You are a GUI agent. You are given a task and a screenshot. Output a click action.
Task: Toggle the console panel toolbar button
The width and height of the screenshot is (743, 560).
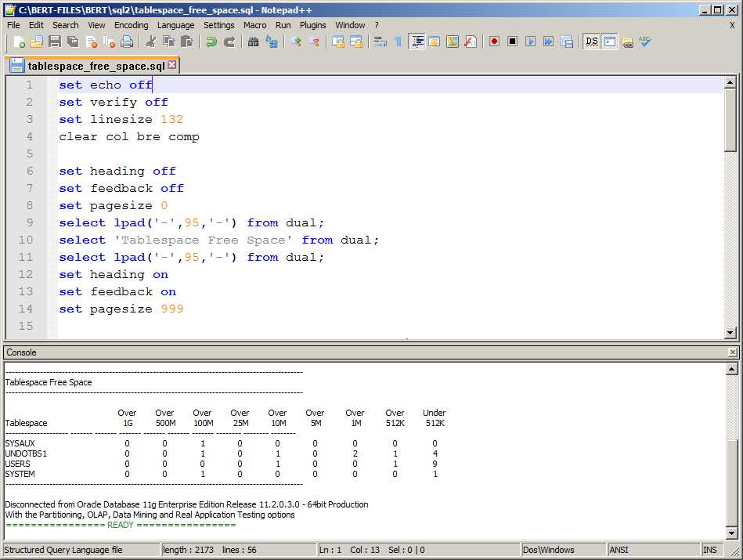click(x=610, y=42)
